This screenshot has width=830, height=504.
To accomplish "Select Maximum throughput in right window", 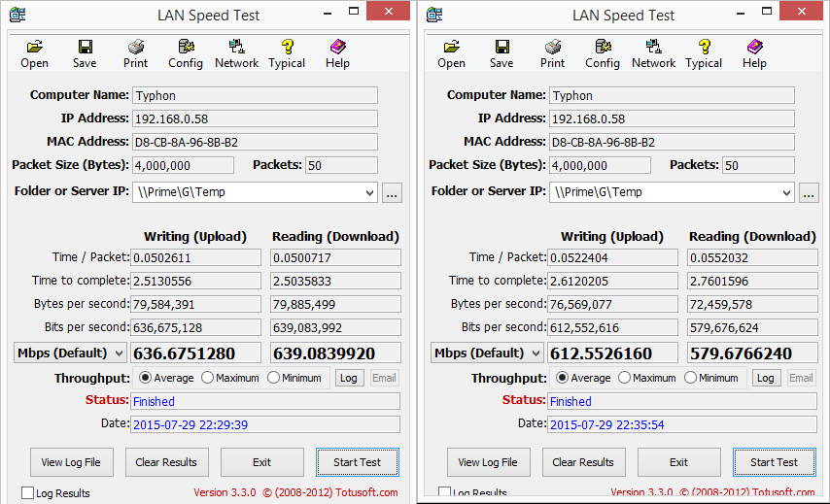I will click(x=647, y=378).
